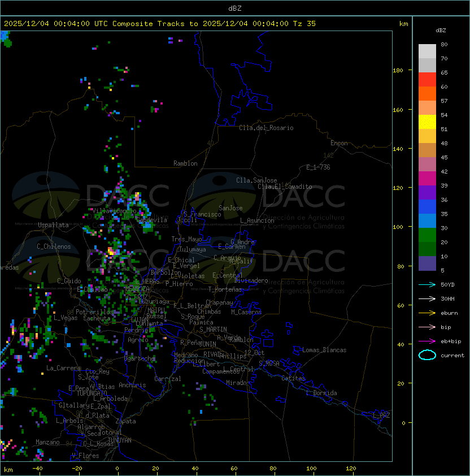Click the '-40' tick on bottom axis
470x476 pixels.
tap(37, 469)
